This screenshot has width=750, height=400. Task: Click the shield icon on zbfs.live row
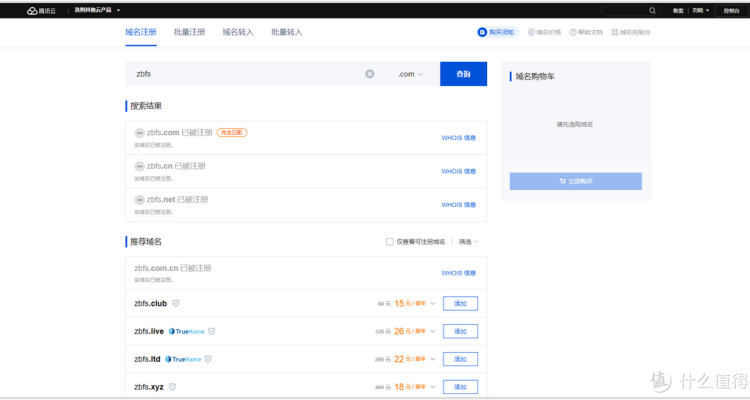pos(211,331)
